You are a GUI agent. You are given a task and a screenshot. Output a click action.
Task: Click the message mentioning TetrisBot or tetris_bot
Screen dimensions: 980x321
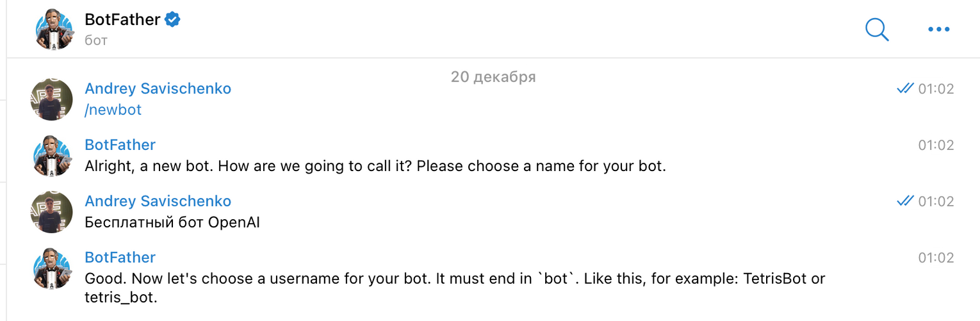(455, 280)
